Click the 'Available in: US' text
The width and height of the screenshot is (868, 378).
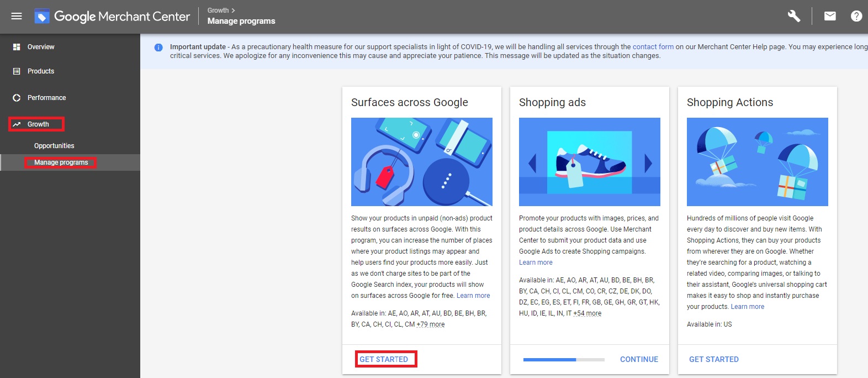(710, 324)
